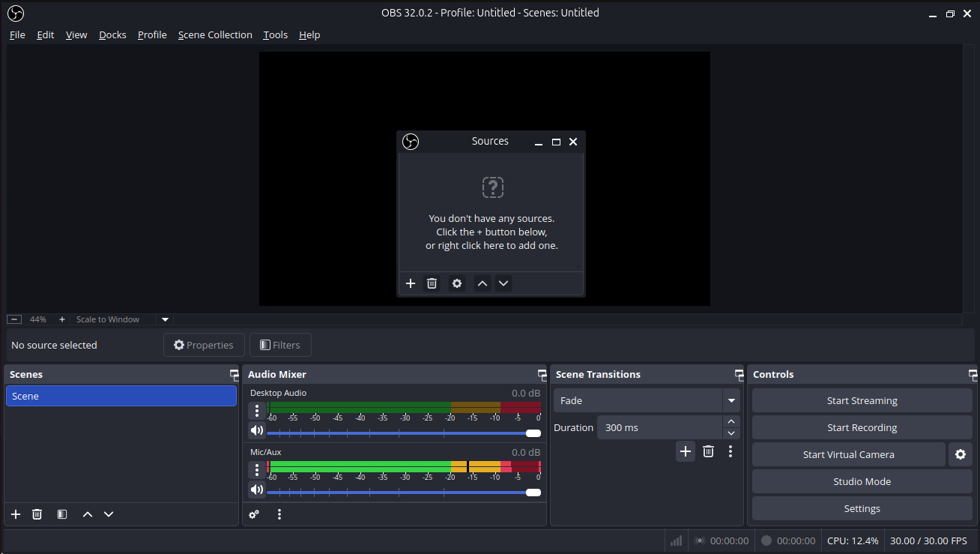Toggle Studio Mode
Viewport: 980px width, 554px height.
click(x=862, y=481)
